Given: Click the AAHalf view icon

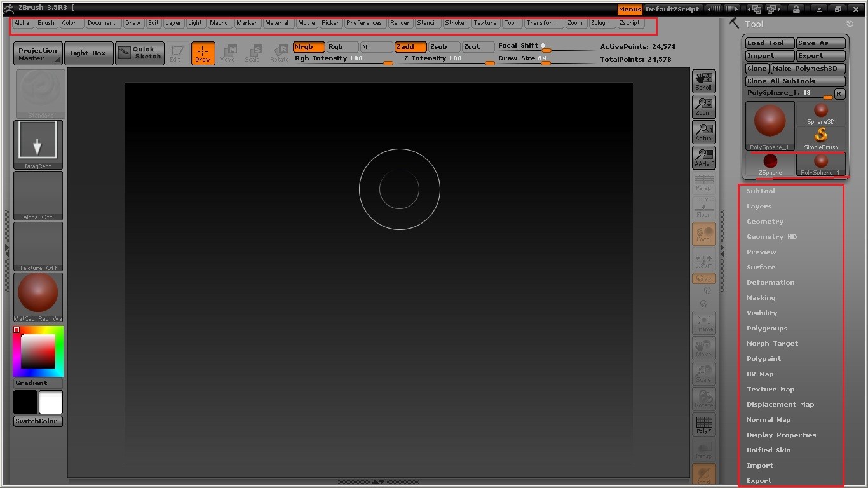Looking at the screenshot, I should coord(703,158).
